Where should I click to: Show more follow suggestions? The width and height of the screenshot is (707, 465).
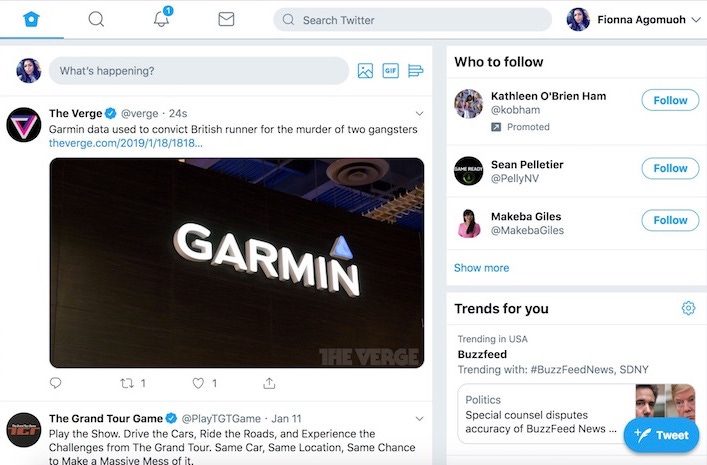click(x=481, y=268)
